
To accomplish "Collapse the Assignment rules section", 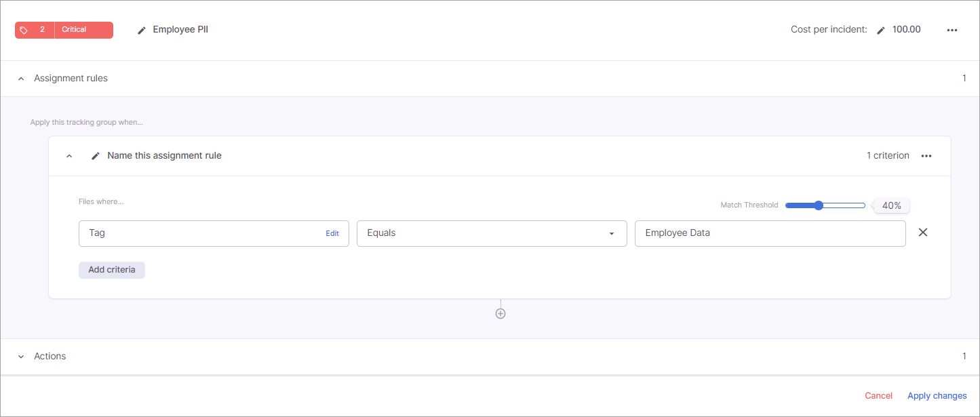I will 20,79.
